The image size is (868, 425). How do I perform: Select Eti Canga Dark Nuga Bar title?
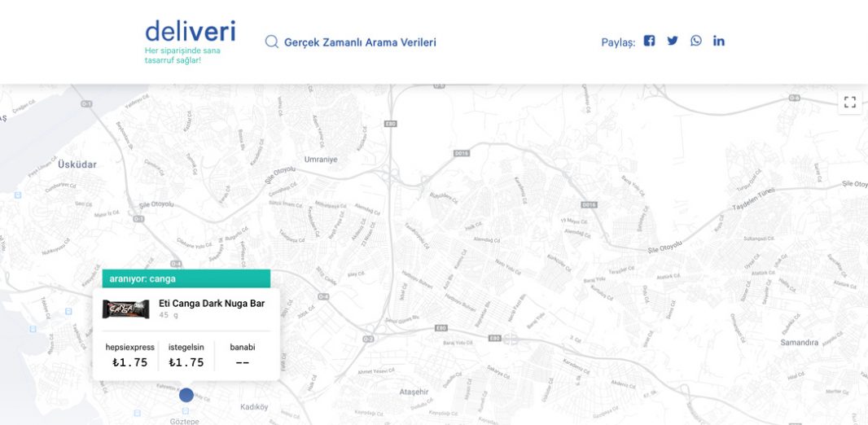click(x=212, y=303)
